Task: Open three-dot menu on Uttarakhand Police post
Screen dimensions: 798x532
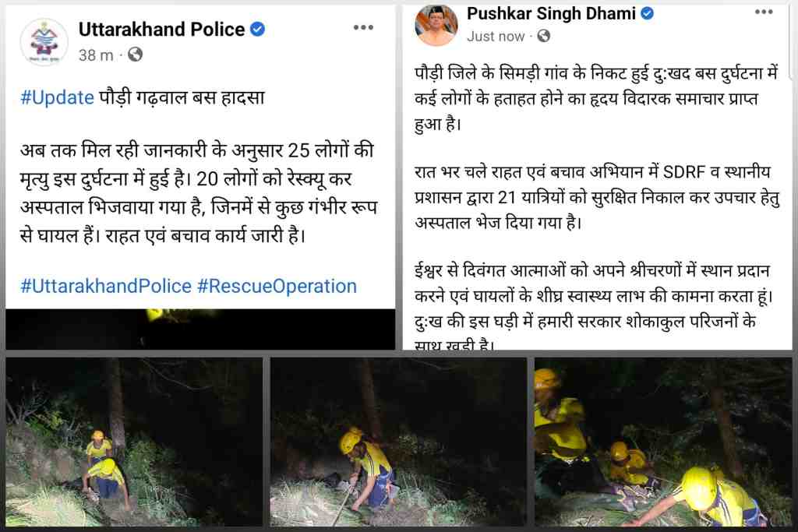Action: [363, 27]
